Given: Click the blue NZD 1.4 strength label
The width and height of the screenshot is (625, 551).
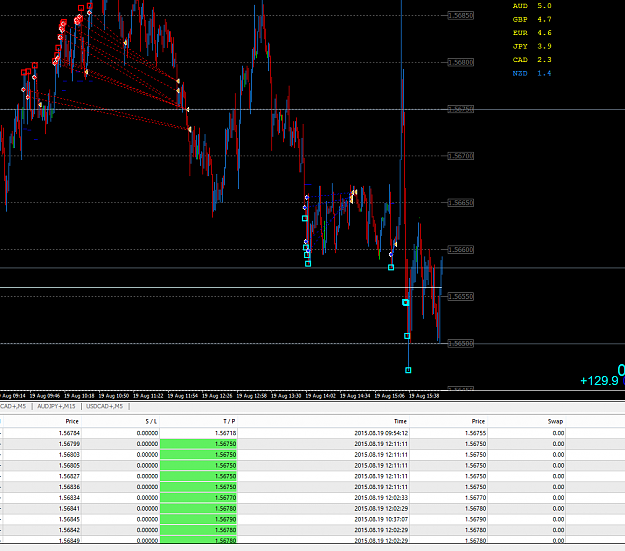Looking at the screenshot, I should pyautogui.click(x=532, y=73).
